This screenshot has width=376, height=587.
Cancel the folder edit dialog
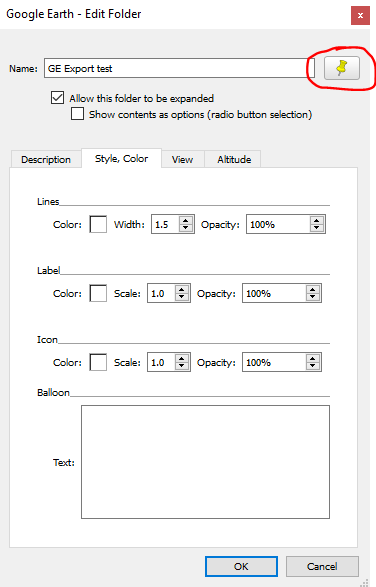322,566
